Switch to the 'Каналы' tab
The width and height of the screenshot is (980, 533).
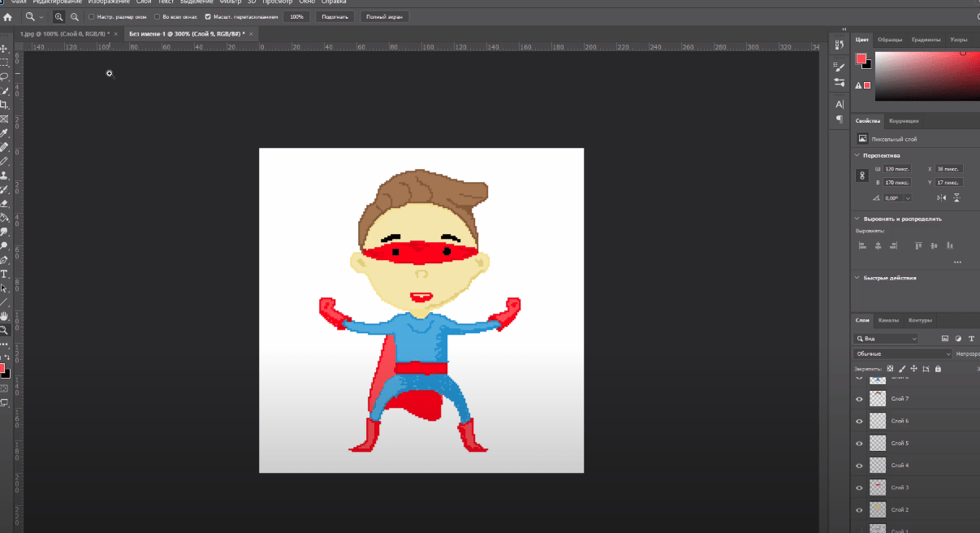click(x=887, y=320)
